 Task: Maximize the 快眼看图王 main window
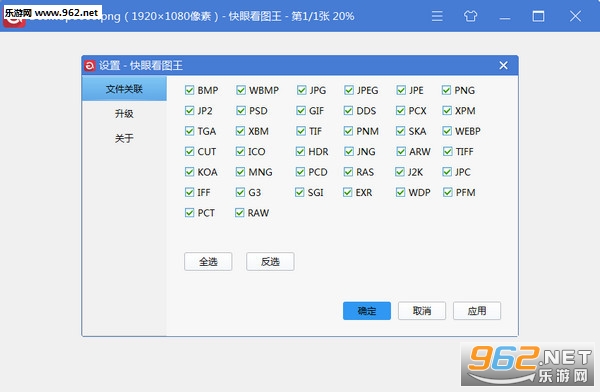(x=538, y=16)
